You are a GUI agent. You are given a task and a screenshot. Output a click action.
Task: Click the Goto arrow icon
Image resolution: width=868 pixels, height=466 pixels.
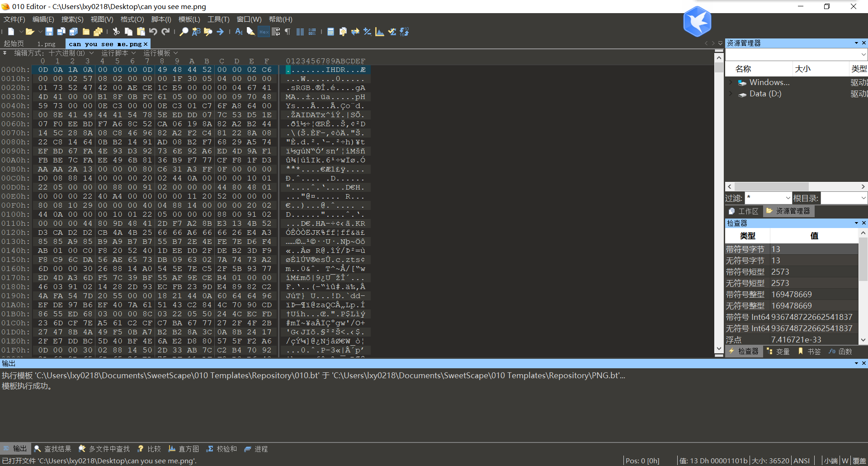(x=220, y=32)
